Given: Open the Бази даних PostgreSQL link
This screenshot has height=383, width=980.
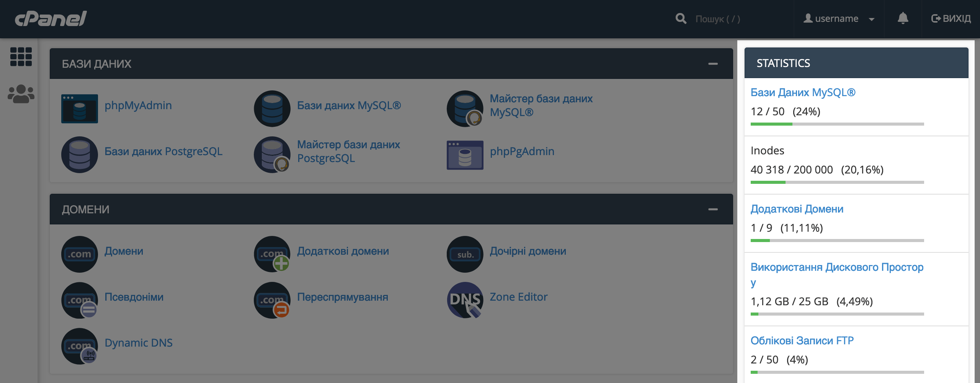Looking at the screenshot, I should point(163,151).
